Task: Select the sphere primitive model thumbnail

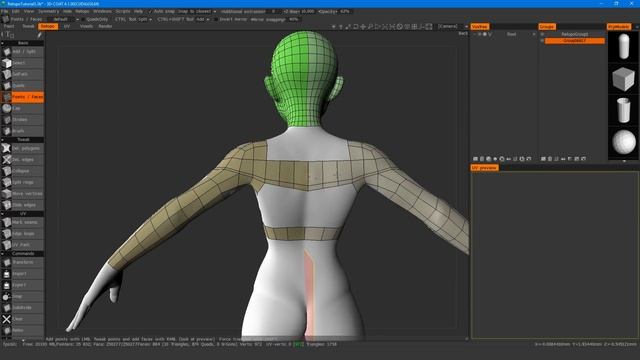Action: (x=623, y=142)
